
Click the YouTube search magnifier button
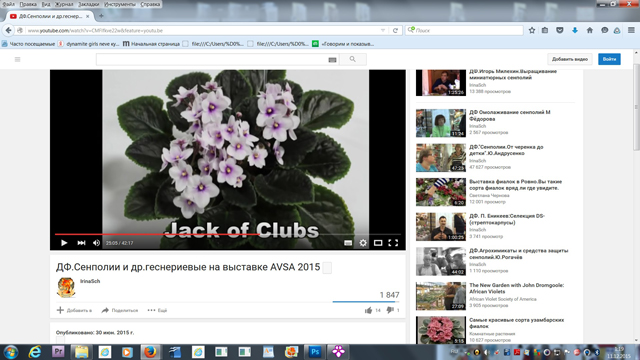(353, 60)
